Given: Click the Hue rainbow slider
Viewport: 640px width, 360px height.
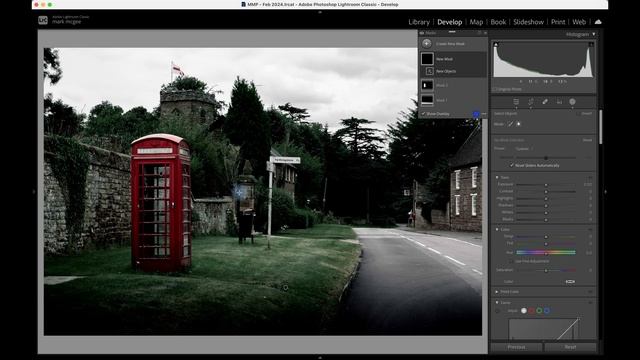Looking at the screenshot, I should pyautogui.click(x=546, y=253).
